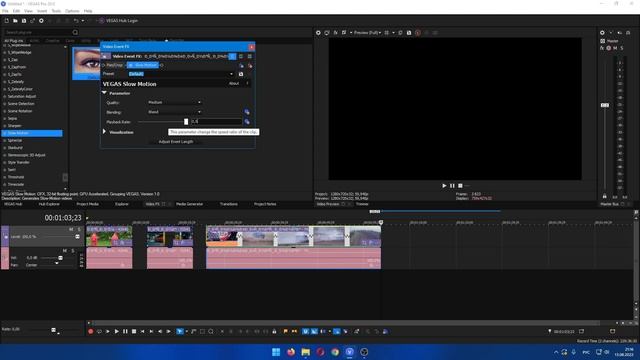Switch to the Transitions tab

229,204
